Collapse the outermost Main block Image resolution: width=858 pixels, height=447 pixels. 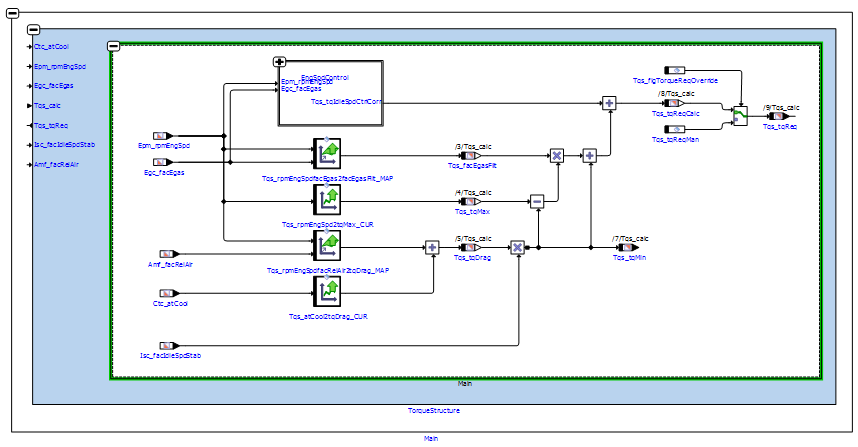pyautogui.click(x=14, y=14)
